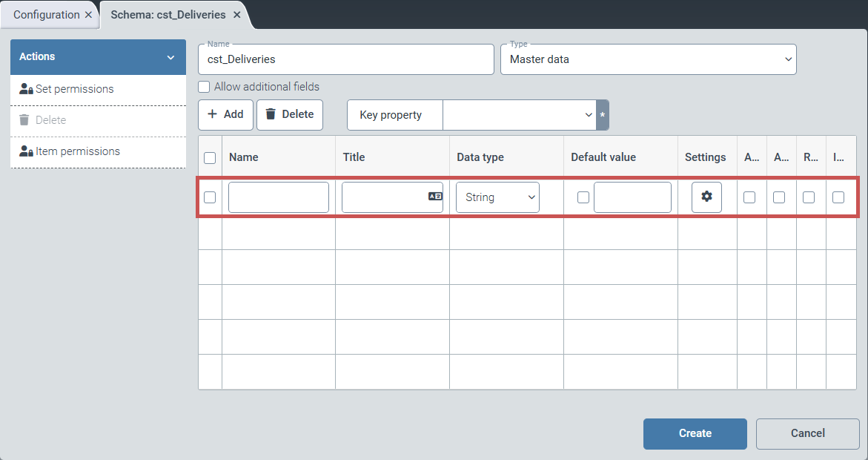Enable the Allow additional fields checkbox
This screenshot has height=460, width=868.
coord(205,87)
